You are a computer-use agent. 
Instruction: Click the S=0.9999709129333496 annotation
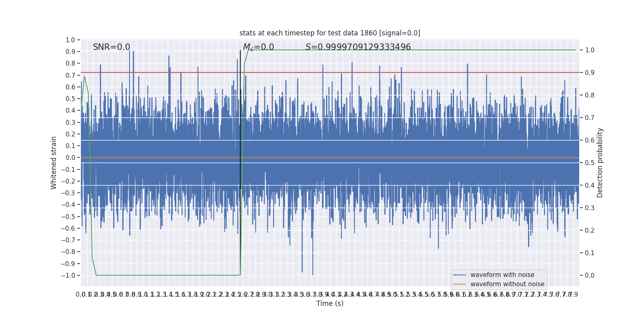(x=358, y=47)
